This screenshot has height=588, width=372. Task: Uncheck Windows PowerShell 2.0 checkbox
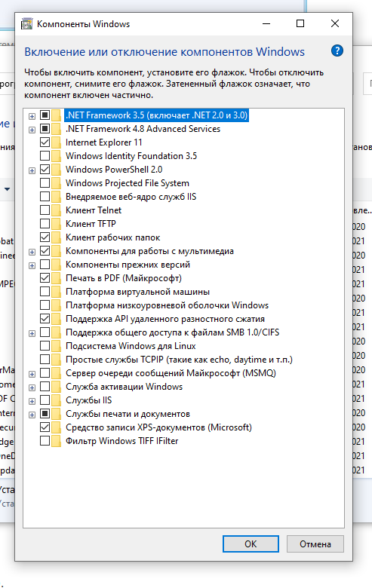(45, 170)
